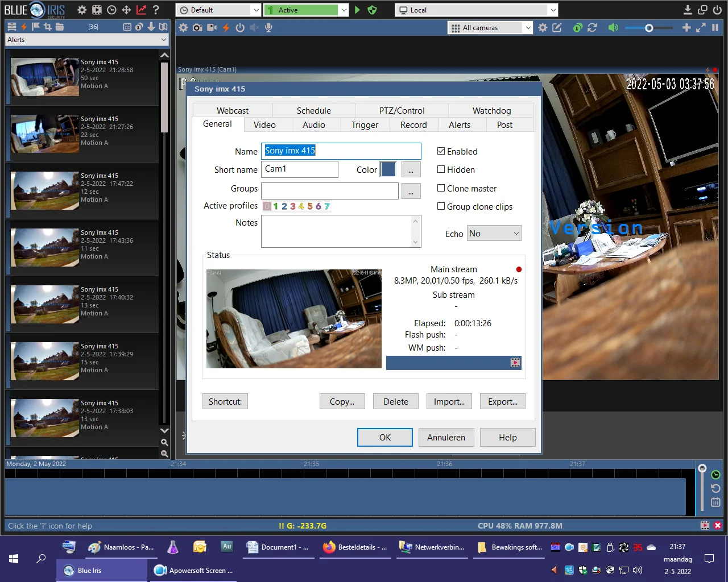728x582 pixels.
Task: Click the blue camera Color swatch
Action: [x=388, y=169]
